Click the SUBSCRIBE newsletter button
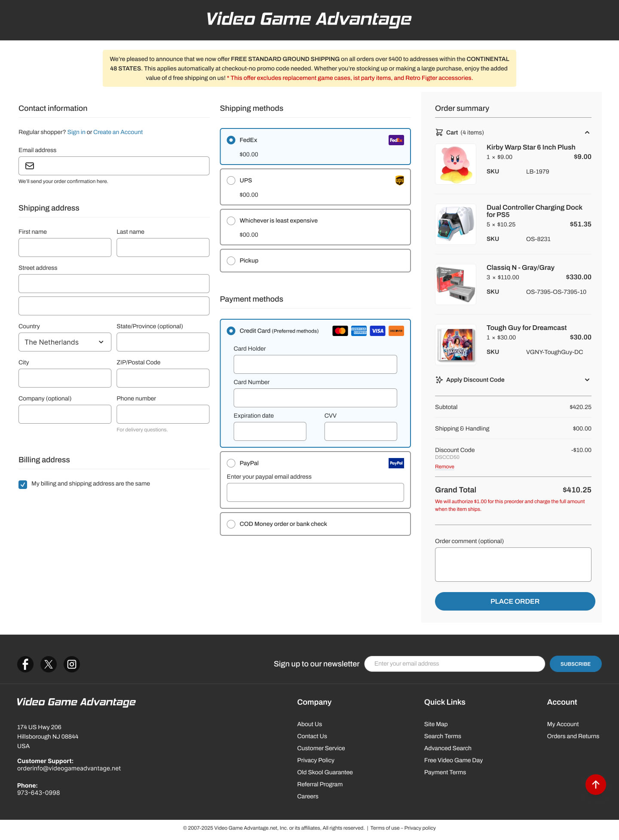The image size is (619, 840). [x=576, y=664]
